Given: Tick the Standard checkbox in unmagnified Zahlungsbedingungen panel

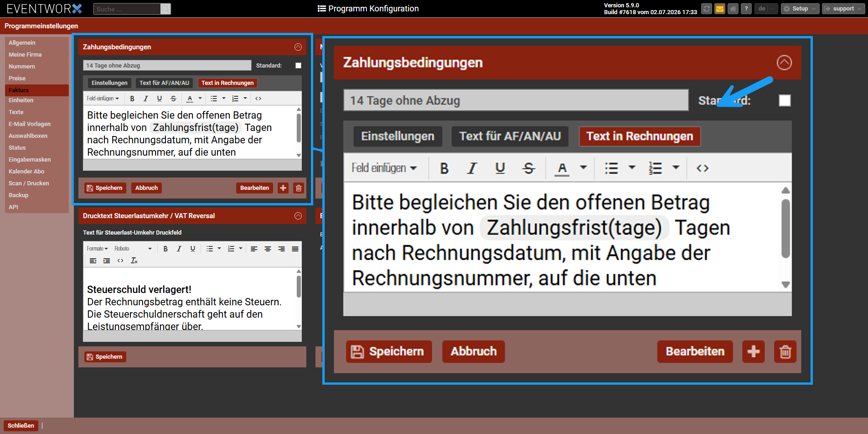Looking at the screenshot, I should click(298, 66).
